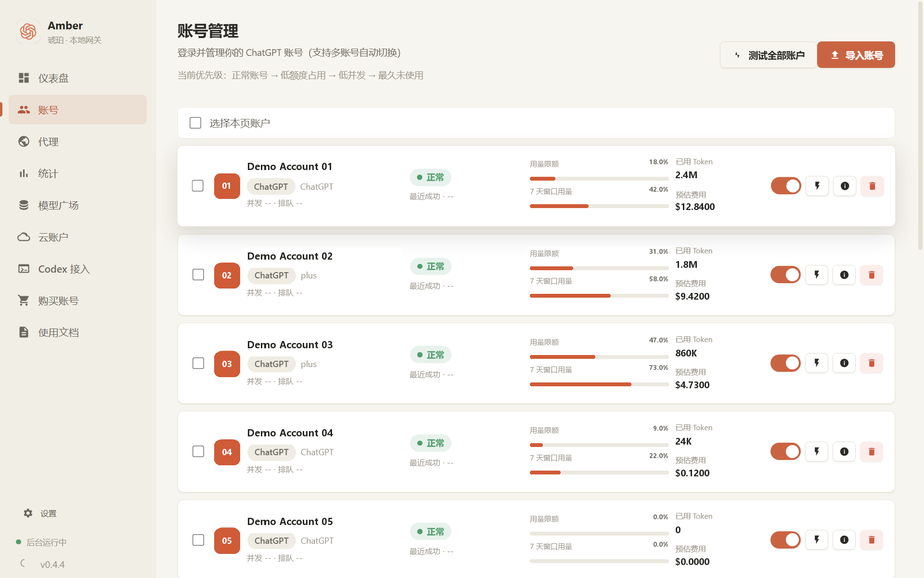924x578 pixels.
Task: Click the 01 badge of Demo Account 01
Action: pyautogui.click(x=227, y=186)
